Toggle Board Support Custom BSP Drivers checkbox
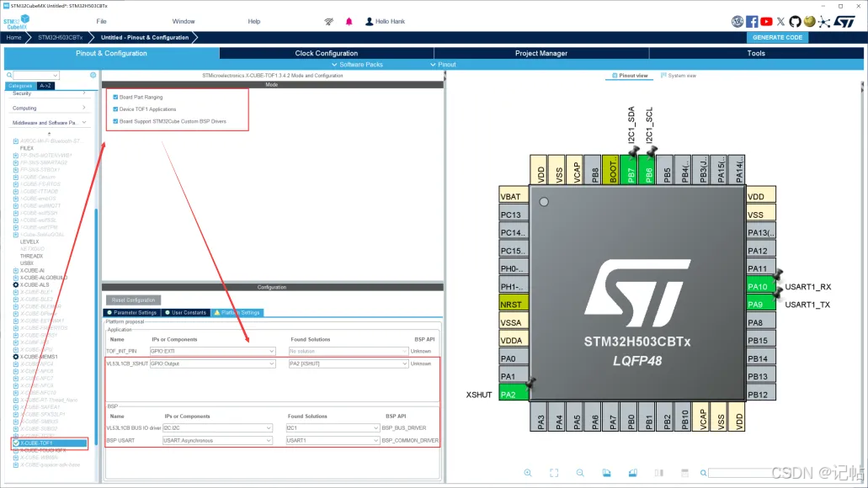This screenshot has width=868, height=488. point(115,121)
